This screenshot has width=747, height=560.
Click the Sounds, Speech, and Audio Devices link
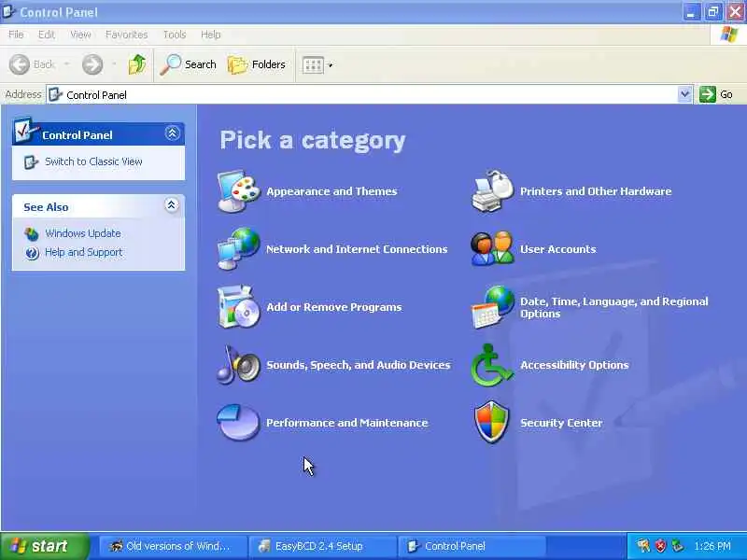click(359, 365)
